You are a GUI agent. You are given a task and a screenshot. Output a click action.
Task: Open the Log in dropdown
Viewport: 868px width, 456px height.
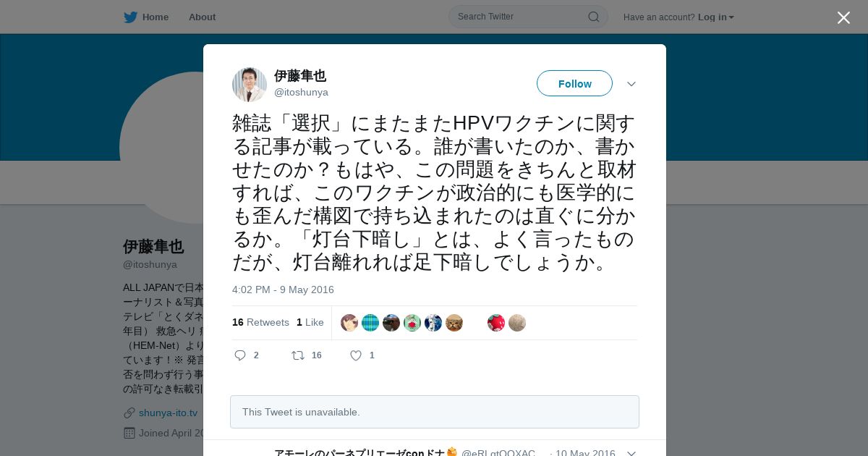716,17
